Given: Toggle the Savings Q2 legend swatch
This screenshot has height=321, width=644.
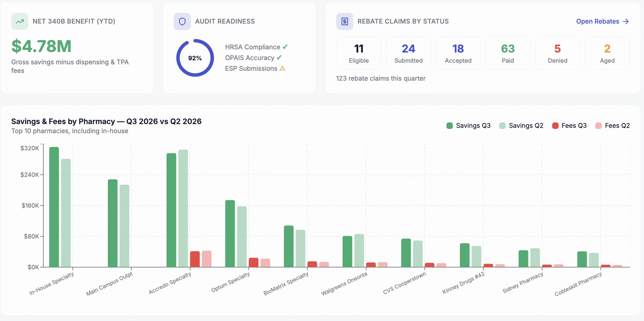Looking at the screenshot, I should (x=502, y=126).
